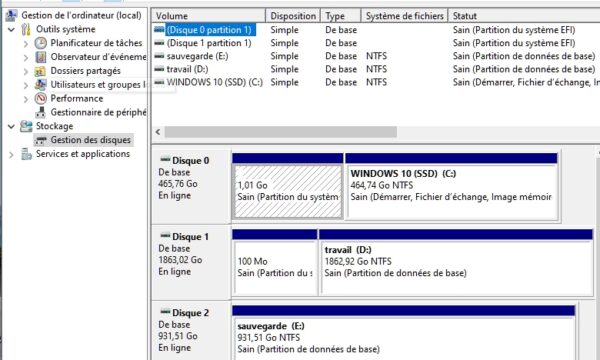Click the 1863,02 Go size under Disque 1
This screenshot has height=360, width=600.
coord(180,260)
